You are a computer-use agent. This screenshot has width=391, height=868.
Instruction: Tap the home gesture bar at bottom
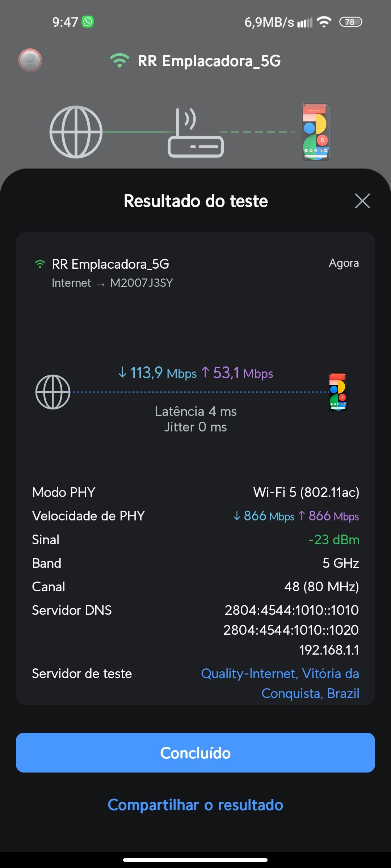(x=195, y=860)
